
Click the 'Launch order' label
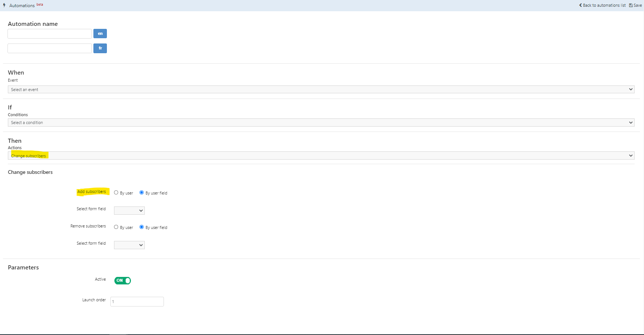(x=94, y=300)
